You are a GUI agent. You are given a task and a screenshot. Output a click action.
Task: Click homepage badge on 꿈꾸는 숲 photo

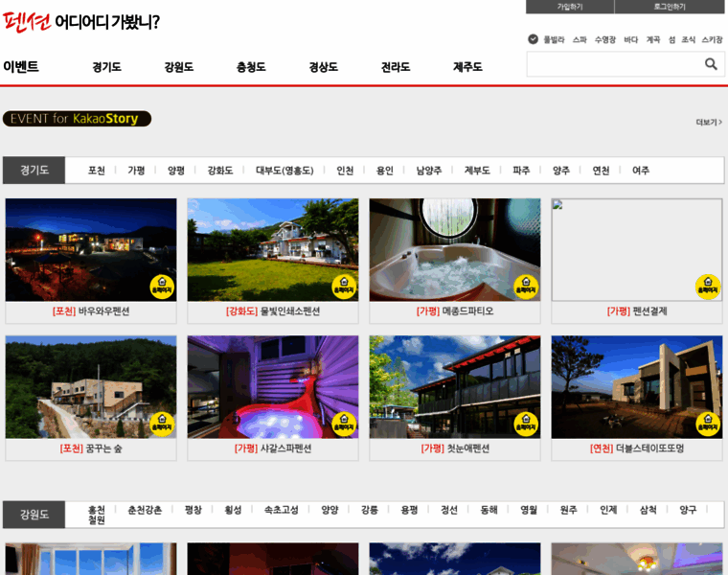coord(162,424)
